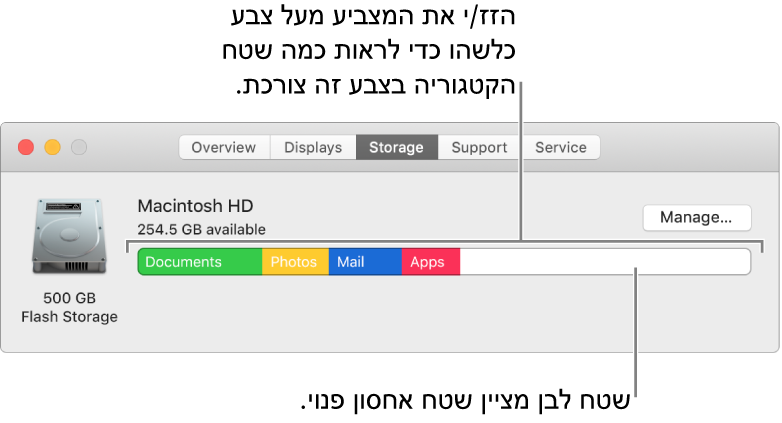The image size is (782, 423).
Task: Go to the Support tab
Action: pyautogui.click(x=479, y=147)
